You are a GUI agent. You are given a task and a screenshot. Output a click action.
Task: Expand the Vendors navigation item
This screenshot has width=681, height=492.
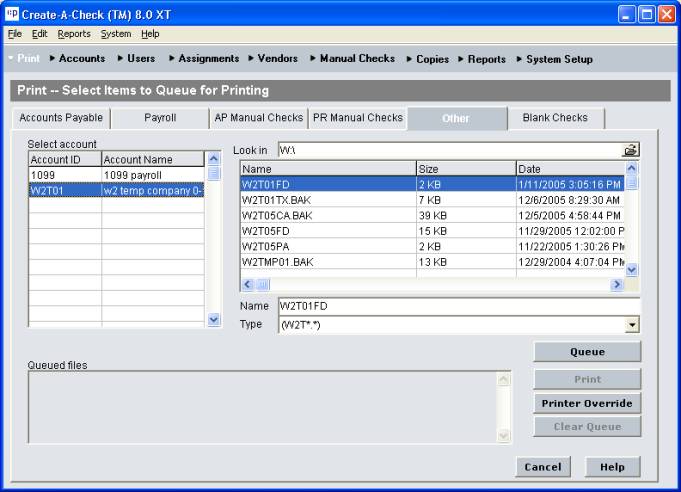pyautogui.click(x=273, y=58)
